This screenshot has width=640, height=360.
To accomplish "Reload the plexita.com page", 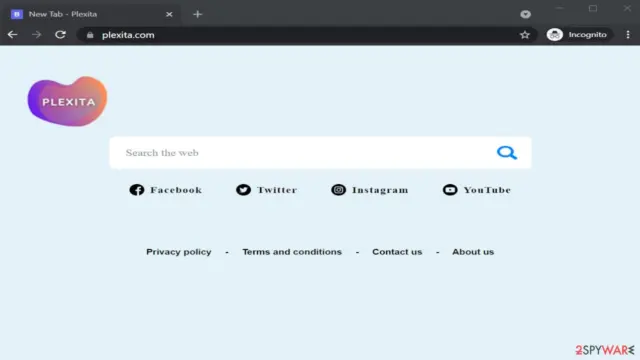I will coord(60,35).
